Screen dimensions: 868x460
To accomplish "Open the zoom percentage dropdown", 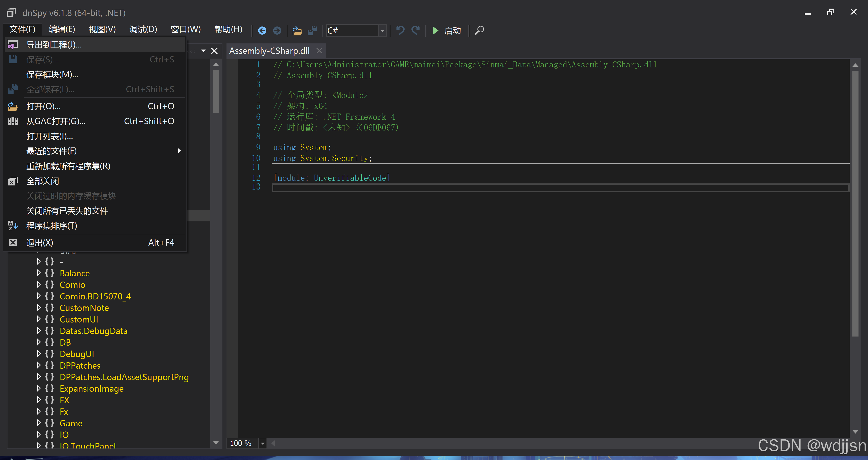I will [262, 443].
